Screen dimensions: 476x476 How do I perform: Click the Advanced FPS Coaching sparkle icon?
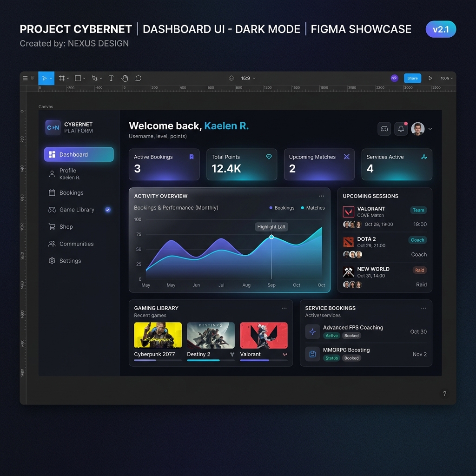(x=312, y=331)
